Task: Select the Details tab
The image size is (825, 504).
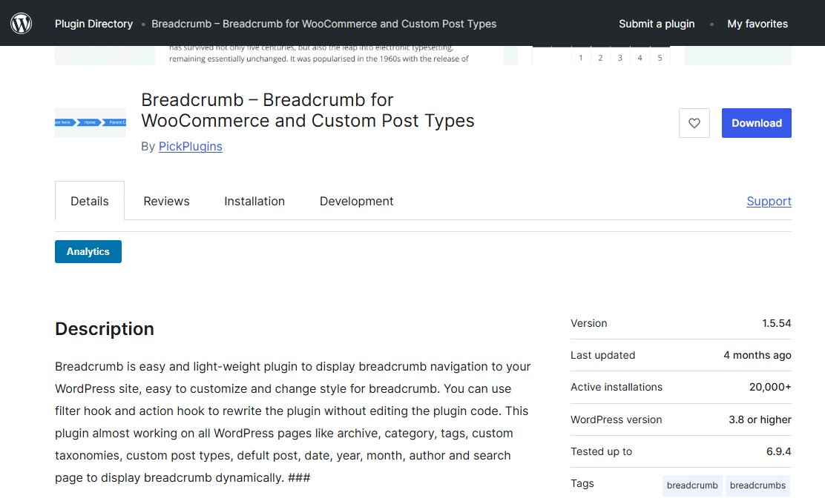Action: click(x=90, y=201)
